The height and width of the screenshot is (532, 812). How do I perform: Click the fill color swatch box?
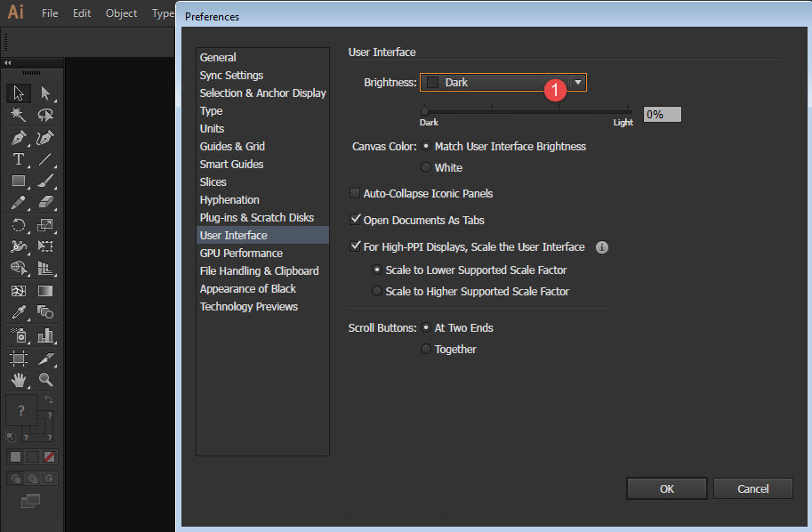pyautogui.click(x=20, y=410)
